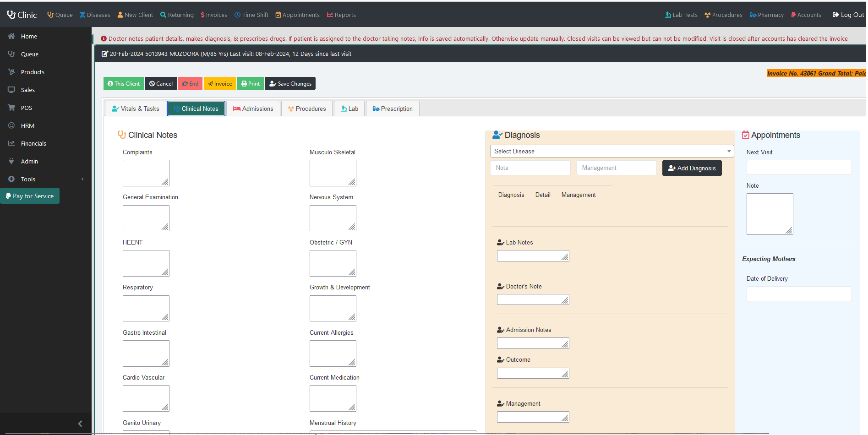Open the Procedures icon in the top bar

708,15
